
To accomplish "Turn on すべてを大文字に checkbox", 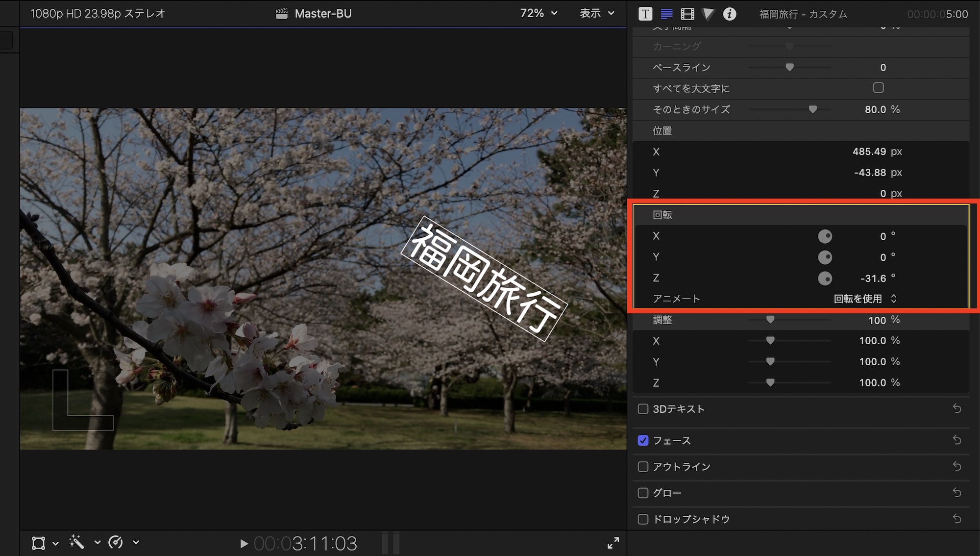I will [878, 88].
